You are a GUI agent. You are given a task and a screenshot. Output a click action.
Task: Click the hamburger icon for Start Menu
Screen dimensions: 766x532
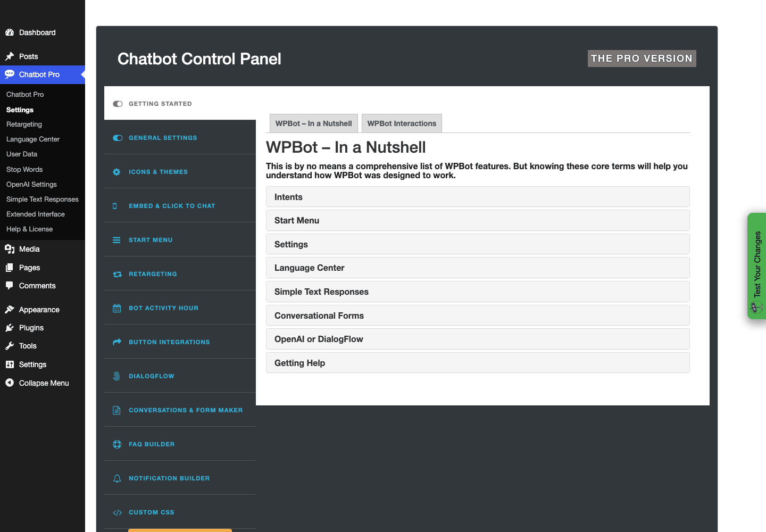click(116, 240)
